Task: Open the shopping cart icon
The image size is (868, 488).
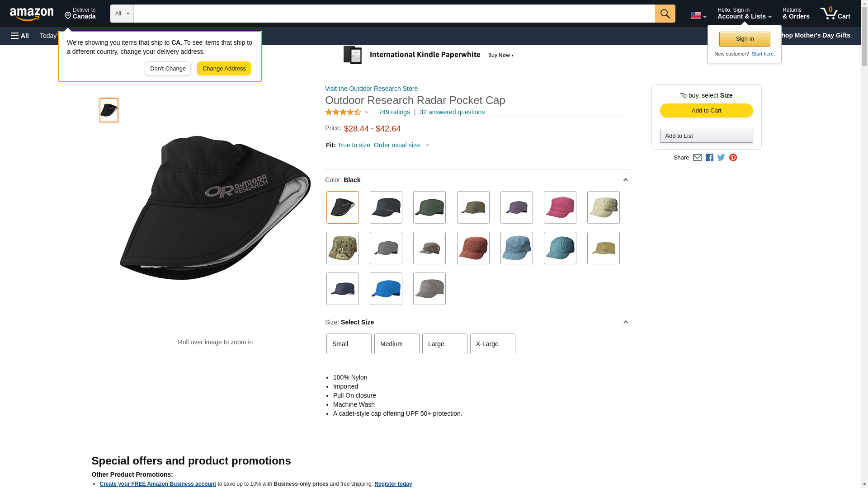Action: pyautogui.click(x=835, y=13)
